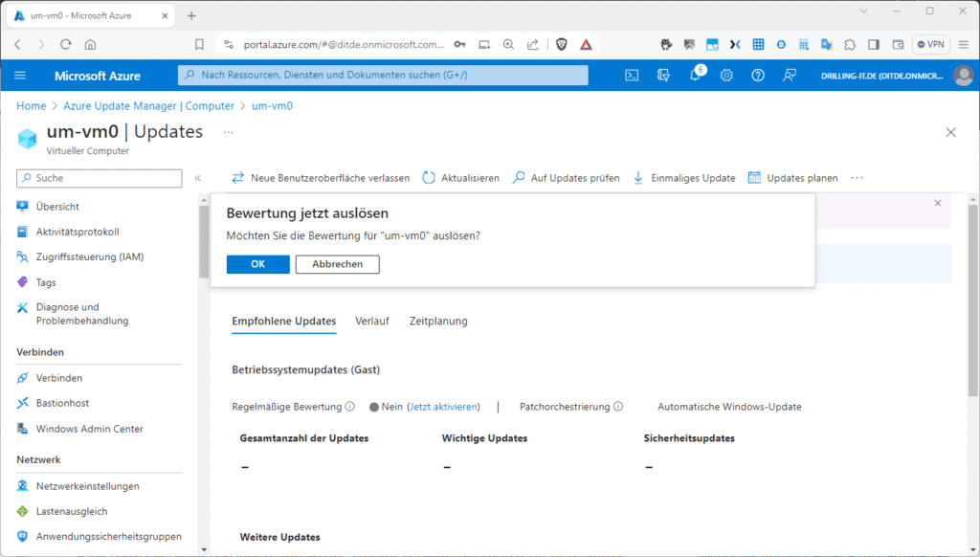Go to the browser home page

coord(91,44)
